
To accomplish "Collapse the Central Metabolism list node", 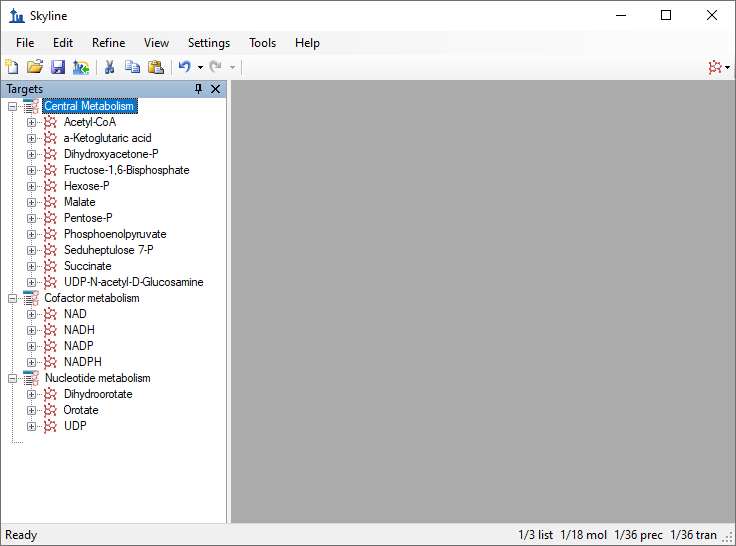I will pyautogui.click(x=13, y=107).
